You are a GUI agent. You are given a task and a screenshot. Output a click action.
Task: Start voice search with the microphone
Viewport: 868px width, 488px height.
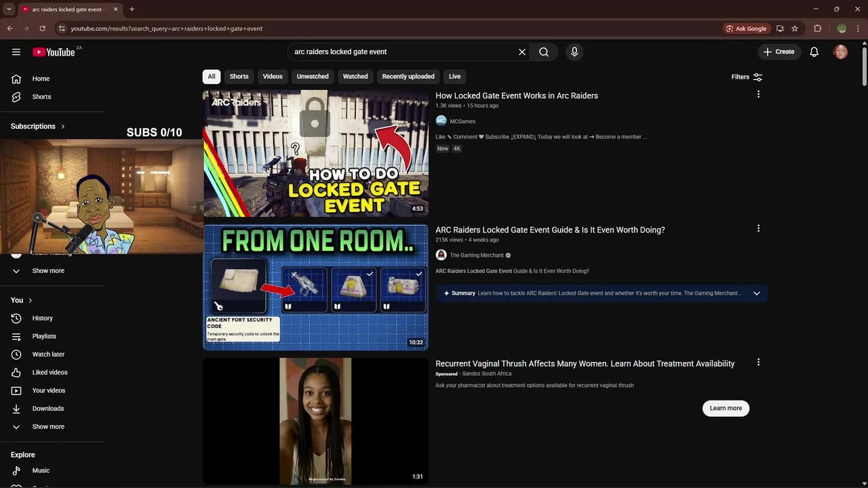(x=574, y=52)
